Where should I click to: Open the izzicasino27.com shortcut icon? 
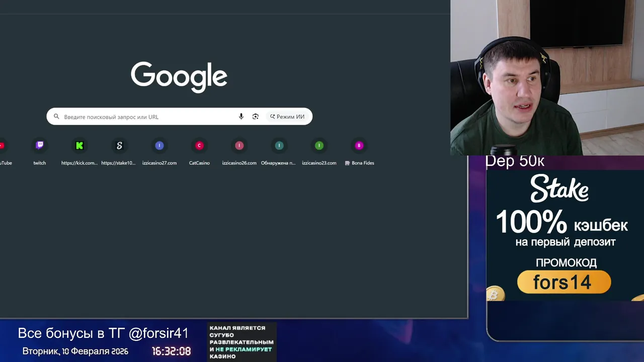[159, 145]
